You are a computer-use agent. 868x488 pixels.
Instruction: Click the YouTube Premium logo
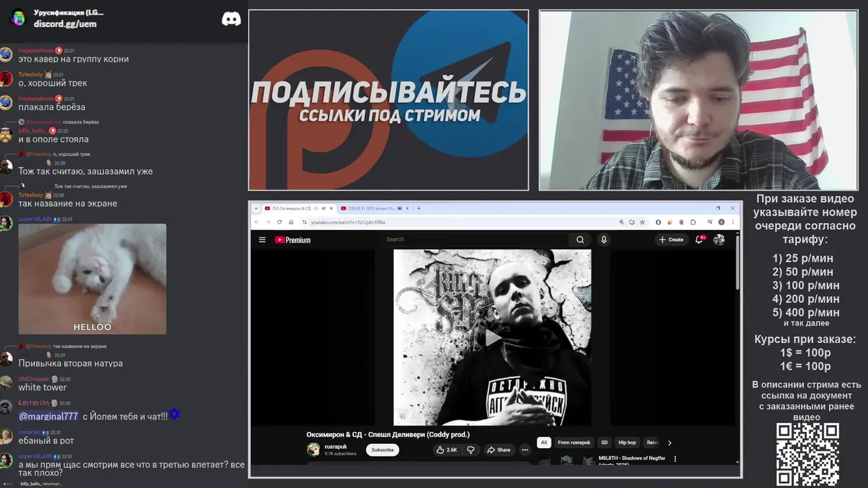pyautogui.click(x=292, y=239)
